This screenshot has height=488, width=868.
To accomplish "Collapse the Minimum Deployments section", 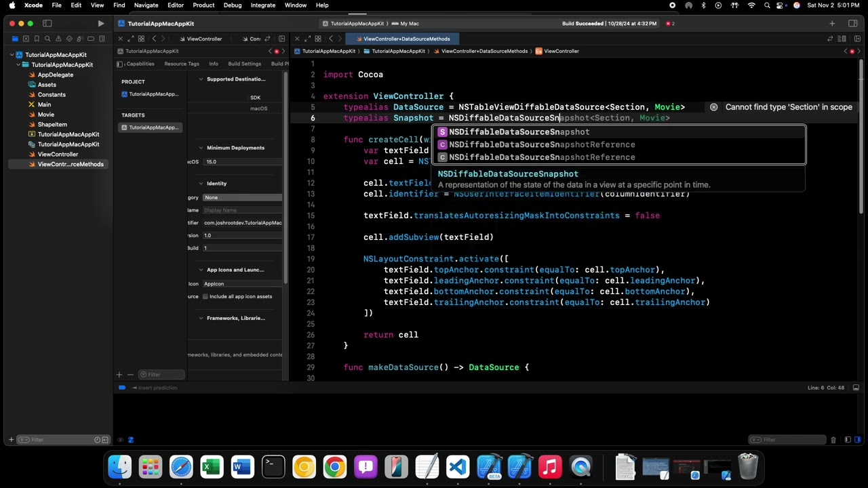I will click(201, 148).
